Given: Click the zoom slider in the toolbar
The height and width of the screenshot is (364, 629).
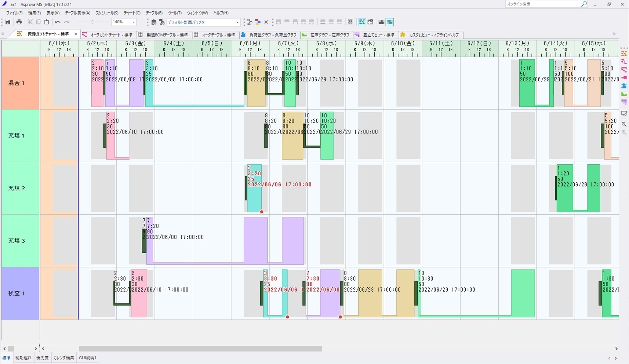Looking at the screenshot, I should (x=92, y=22).
